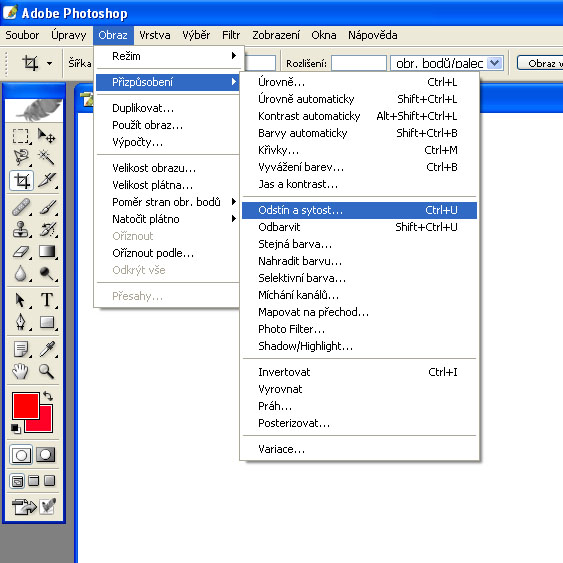Choose Jas a kontrast item

(359, 184)
